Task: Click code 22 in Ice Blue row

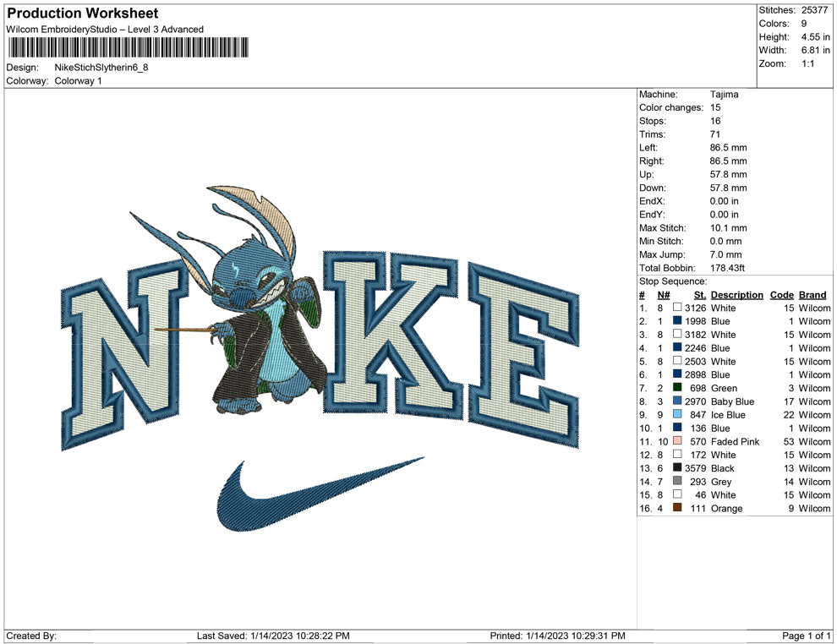Action: pos(789,415)
